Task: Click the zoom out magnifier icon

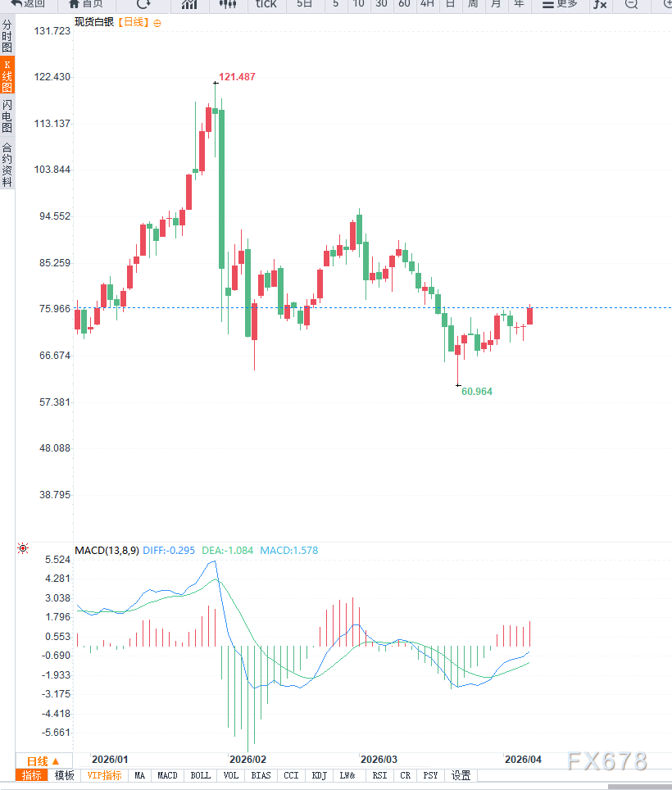Action: [x=631, y=4]
